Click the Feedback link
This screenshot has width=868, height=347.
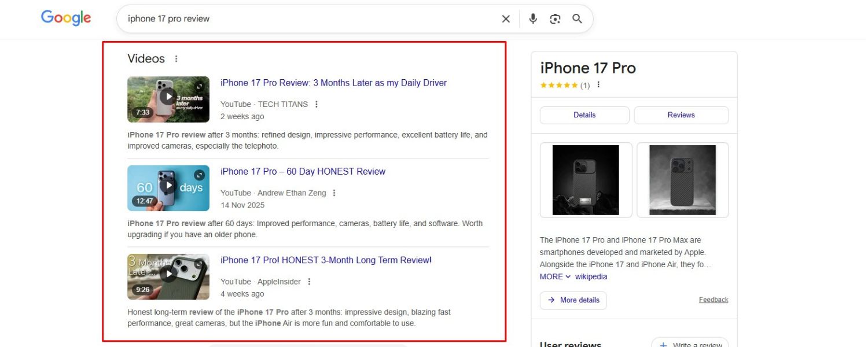pyautogui.click(x=713, y=300)
